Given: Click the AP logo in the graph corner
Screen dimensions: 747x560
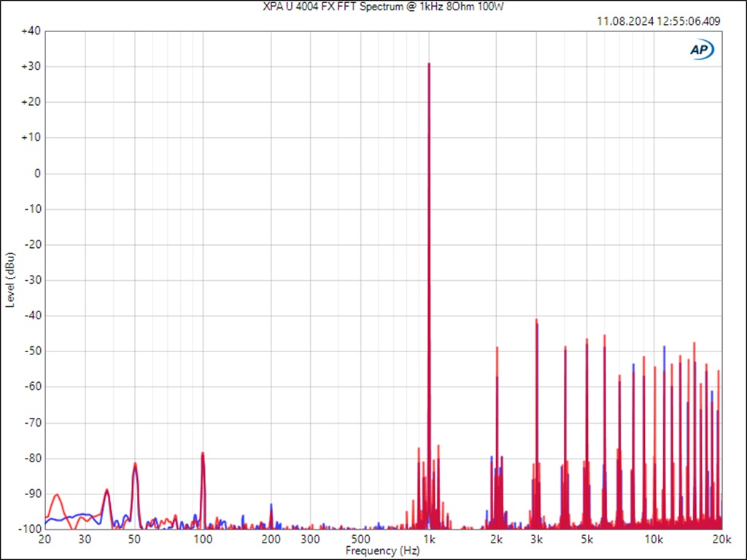Looking at the screenshot, I should [702, 50].
